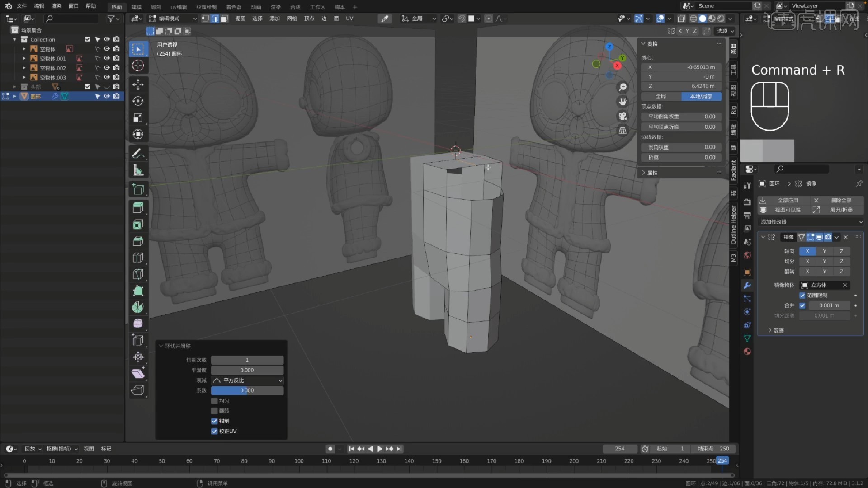This screenshot has height=488, width=868.
Task: Uncheck 校正UV option
Action: click(x=214, y=431)
